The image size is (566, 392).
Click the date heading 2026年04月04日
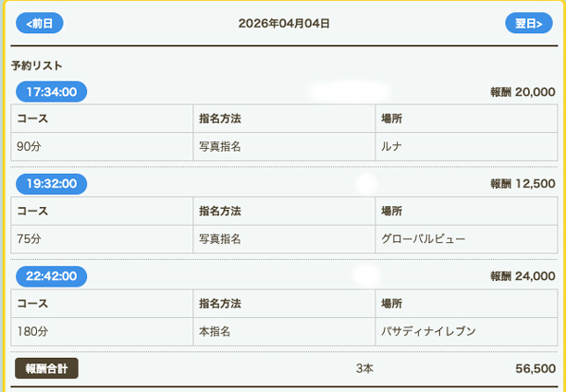(284, 23)
